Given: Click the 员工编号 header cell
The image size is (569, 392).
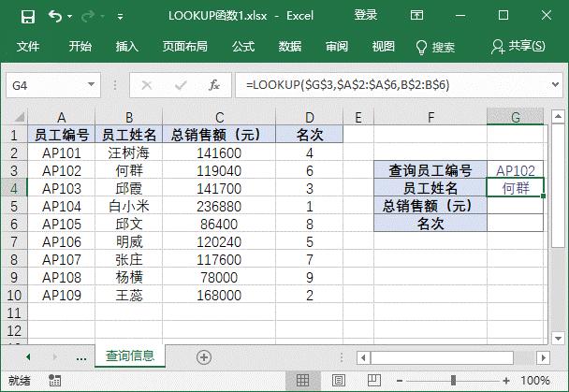Looking at the screenshot, I should (62, 135).
